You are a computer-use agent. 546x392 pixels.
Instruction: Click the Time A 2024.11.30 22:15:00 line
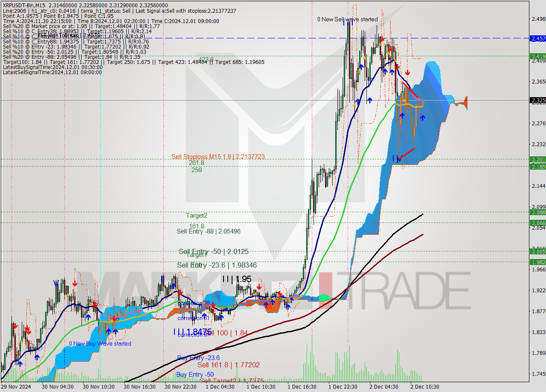pyautogui.click(x=111, y=21)
